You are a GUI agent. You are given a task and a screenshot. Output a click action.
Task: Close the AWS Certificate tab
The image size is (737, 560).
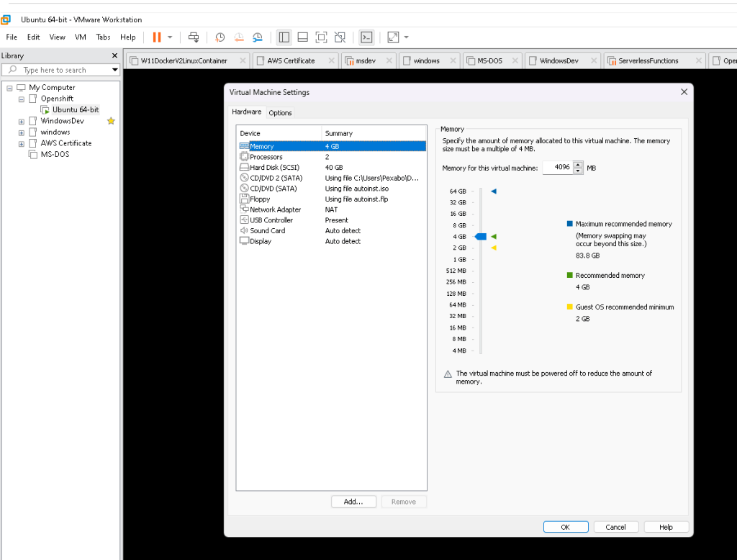331,60
